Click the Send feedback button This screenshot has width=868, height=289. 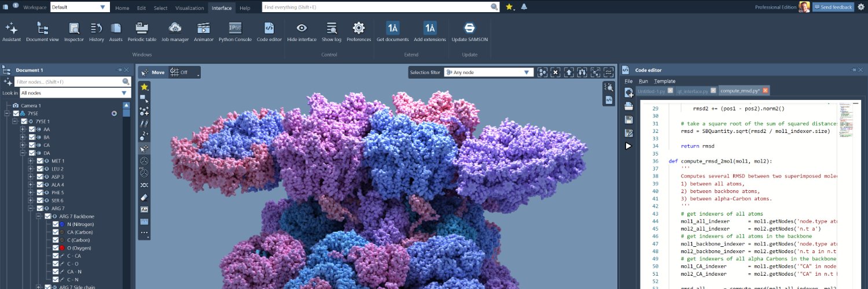coord(833,7)
